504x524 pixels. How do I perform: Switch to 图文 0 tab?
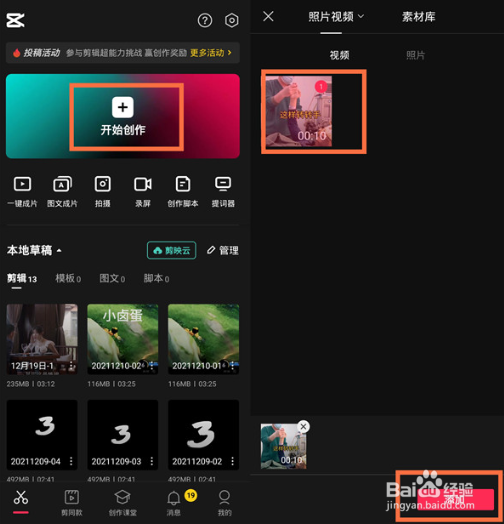112,278
